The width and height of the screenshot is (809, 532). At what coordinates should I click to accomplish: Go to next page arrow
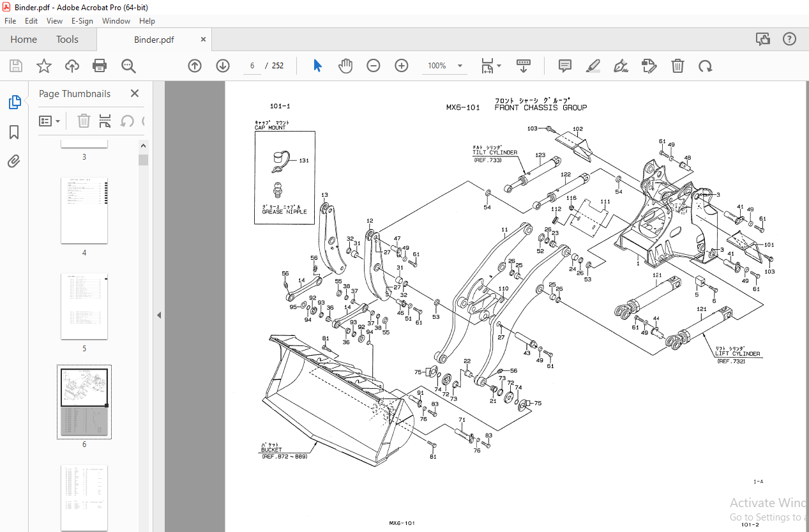click(x=222, y=66)
